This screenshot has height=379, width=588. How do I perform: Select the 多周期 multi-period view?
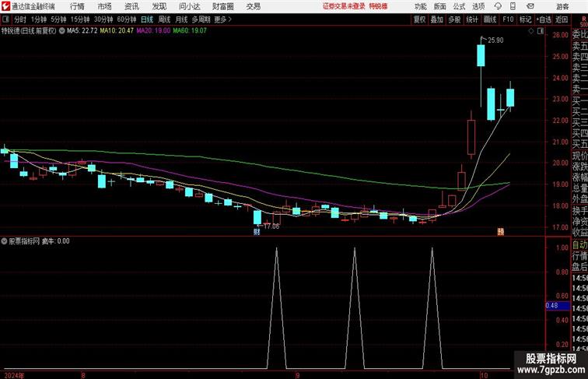click(201, 19)
